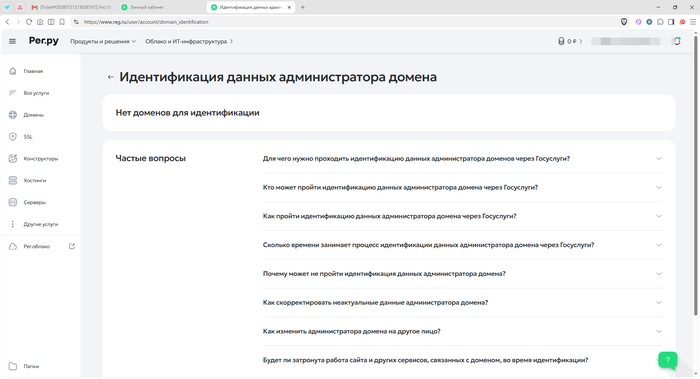Open Хостинги in the sidebar
700x379 pixels.
point(35,180)
